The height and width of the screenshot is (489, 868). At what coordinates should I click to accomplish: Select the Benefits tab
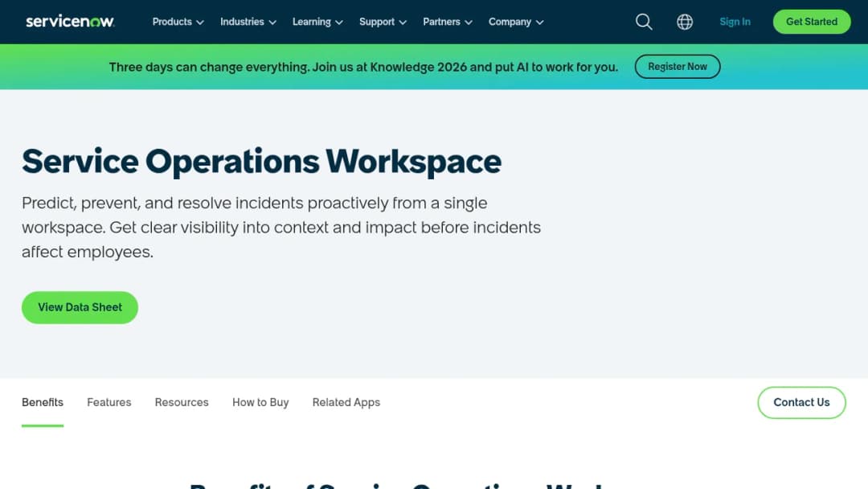click(x=43, y=403)
